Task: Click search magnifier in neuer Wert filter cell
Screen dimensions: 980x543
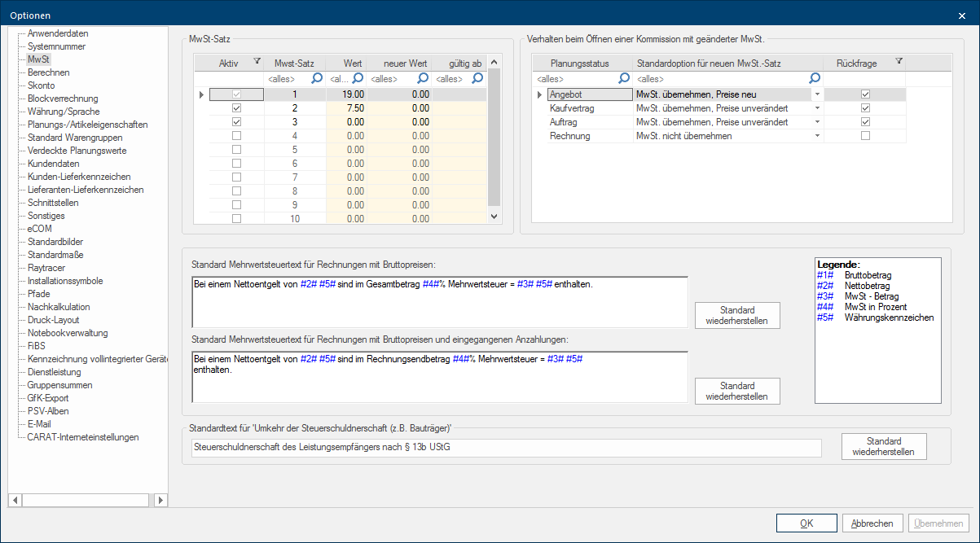Action: click(423, 79)
